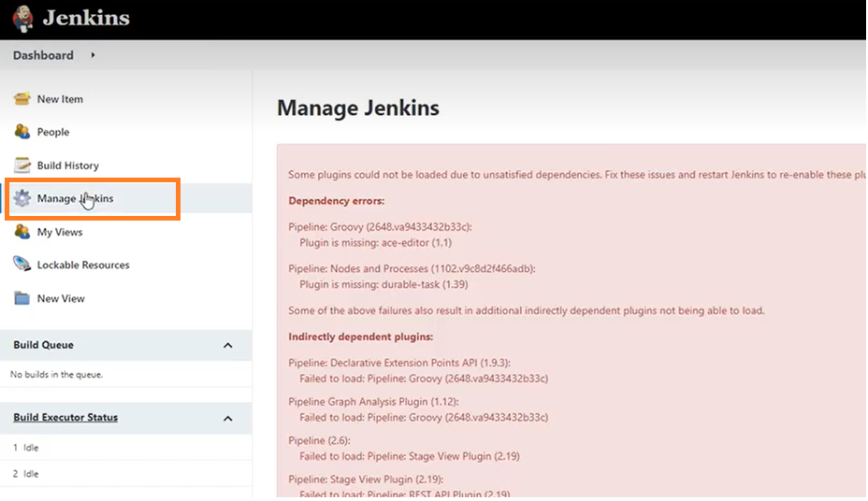868x501 pixels.
Task: Expand the Dashboard breadcrumb arrow menu
Action: pyautogui.click(x=93, y=55)
